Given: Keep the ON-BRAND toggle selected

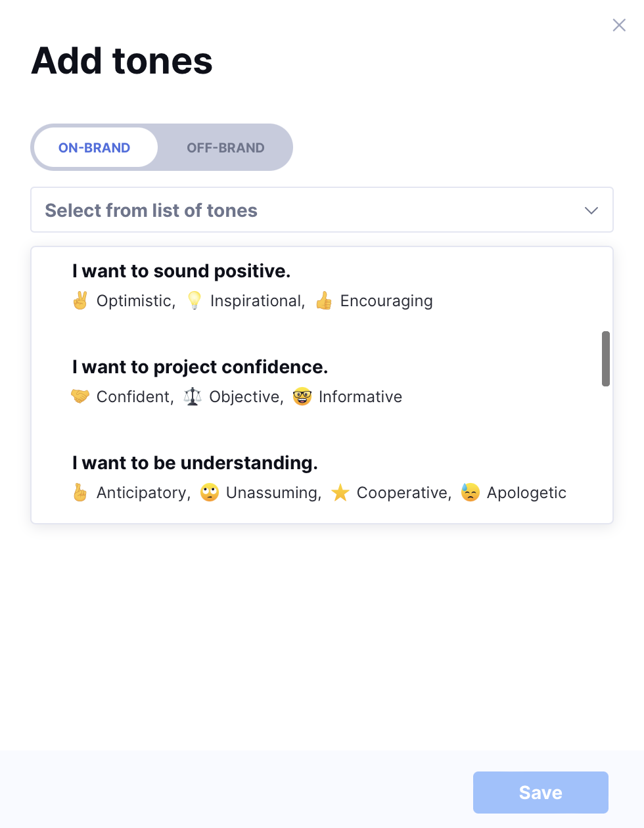Looking at the screenshot, I should coord(95,147).
